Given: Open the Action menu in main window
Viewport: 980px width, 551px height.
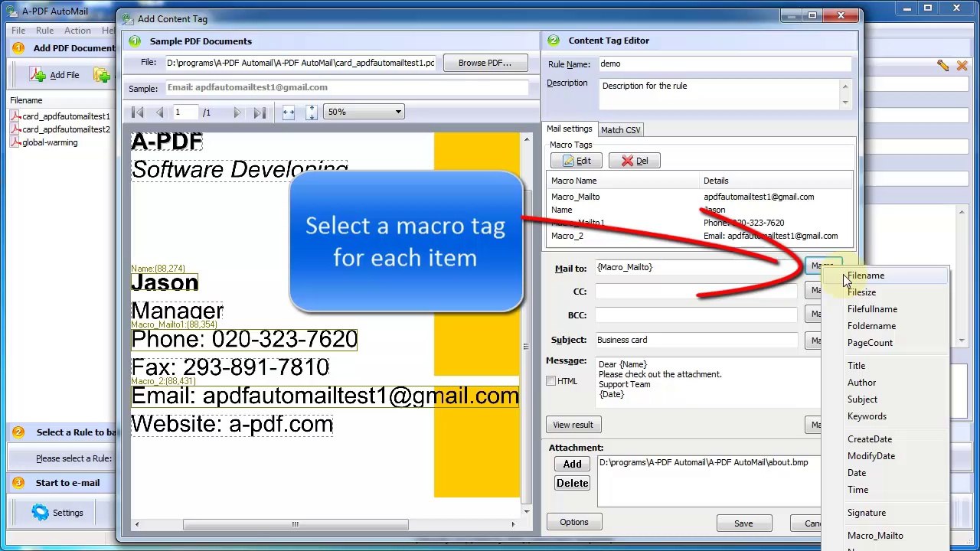Looking at the screenshot, I should click(77, 31).
